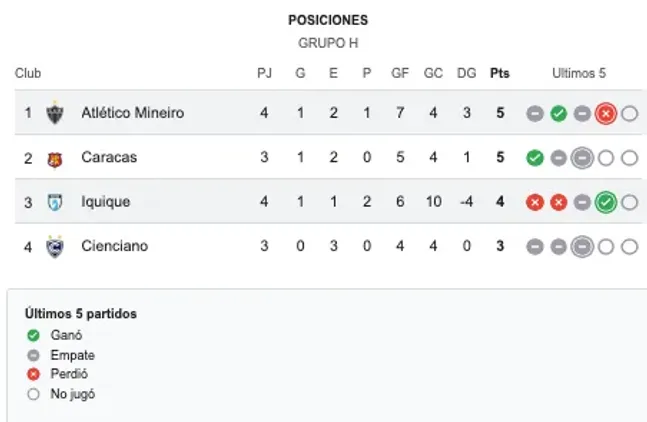This screenshot has height=422, width=647.
Task: Click the Últimos 5 column header
Action: click(580, 73)
